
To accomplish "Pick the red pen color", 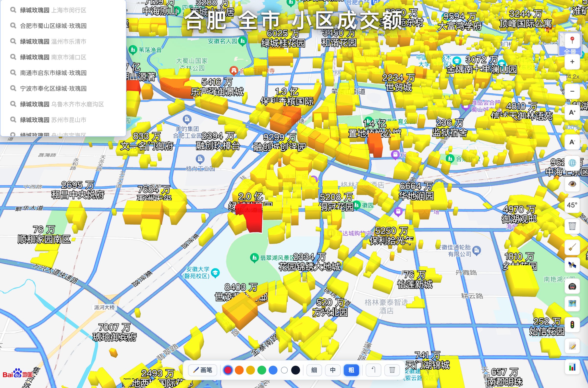I will tap(228, 370).
